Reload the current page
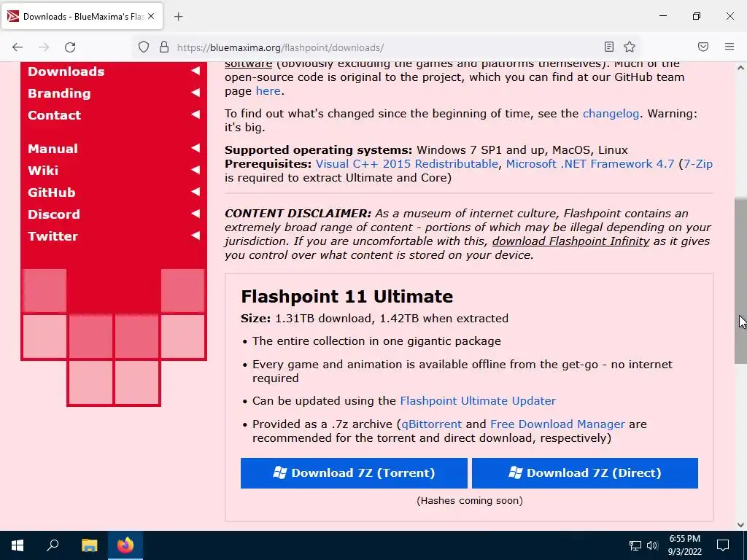The image size is (747, 560). click(70, 47)
